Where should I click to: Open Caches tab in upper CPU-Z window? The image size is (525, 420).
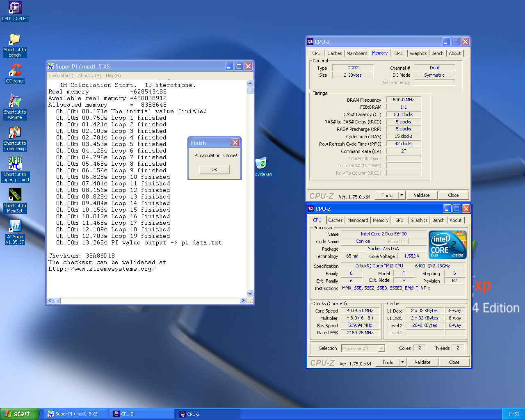tap(335, 53)
